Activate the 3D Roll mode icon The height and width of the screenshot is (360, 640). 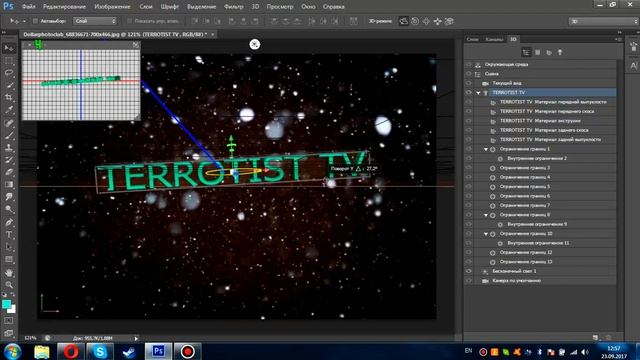[415, 21]
